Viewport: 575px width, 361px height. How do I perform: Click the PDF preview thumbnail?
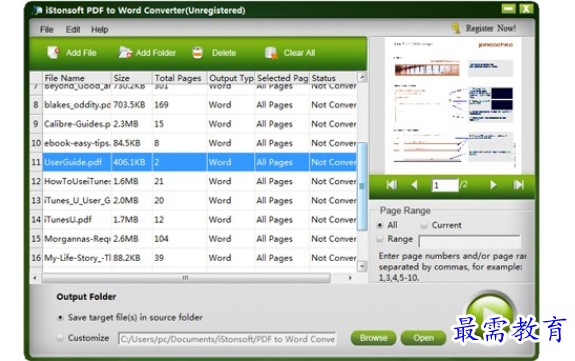pyautogui.click(x=453, y=105)
